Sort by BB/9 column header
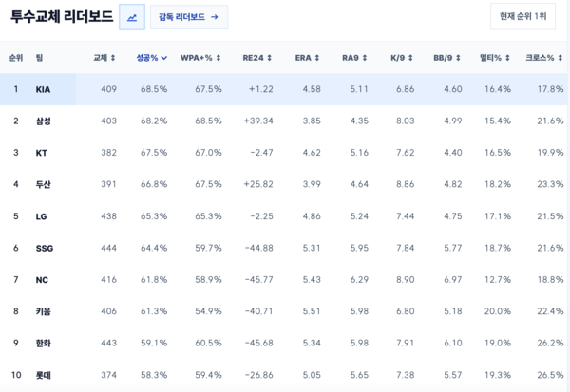 coord(447,58)
